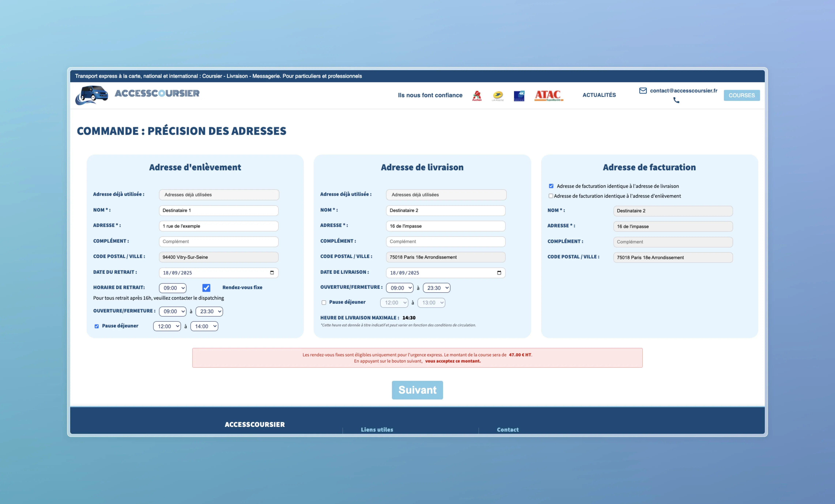Image resolution: width=835 pixels, height=504 pixels.
Task: Click the ATAC partner logo
Action: coord(548,95)
